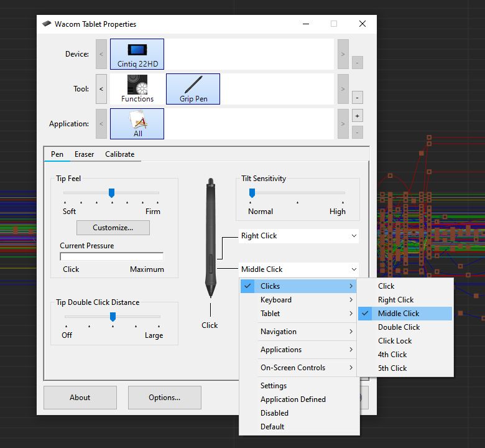Close the Wacom Tablet Properties window
The image size is (485, 448).
pos(363,24)
